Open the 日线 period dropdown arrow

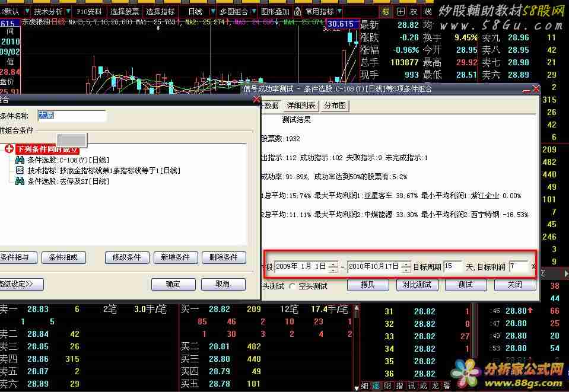point(213,12)
